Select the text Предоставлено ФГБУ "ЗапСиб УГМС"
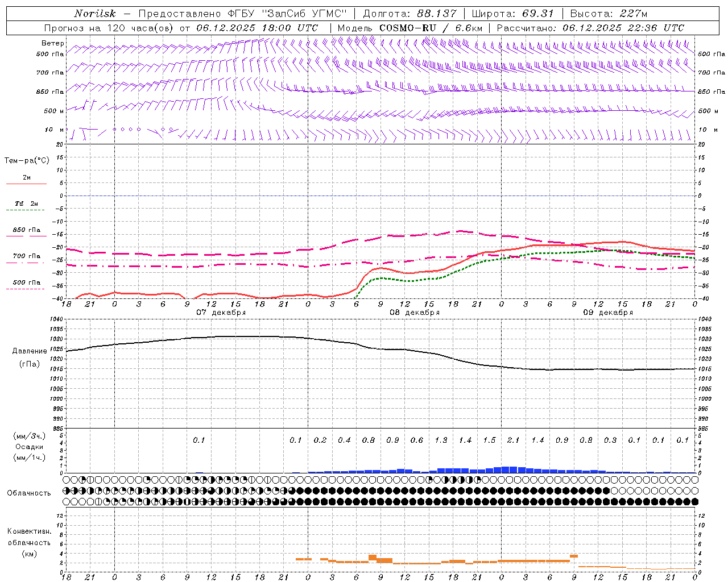The height and width of the screenshot is (582, 728). pyautogui.click(x=242, y=14)
